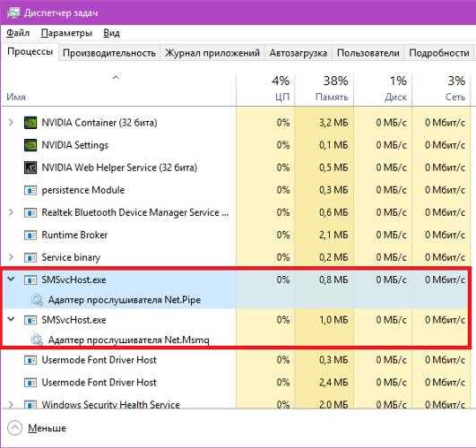Click the Task Manager title bar icon
This screenshot has height=448, width=476.
[x=13, y=13]
